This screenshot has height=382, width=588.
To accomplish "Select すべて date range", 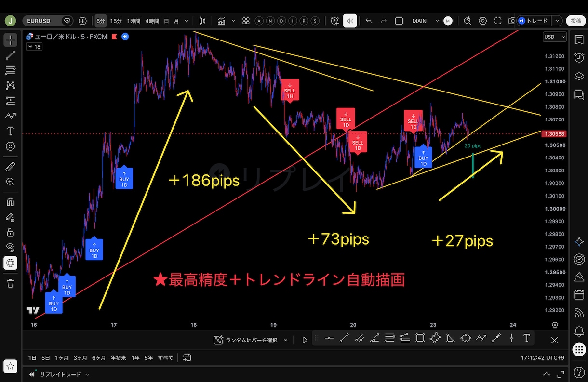I will click(x=166, y=358).
